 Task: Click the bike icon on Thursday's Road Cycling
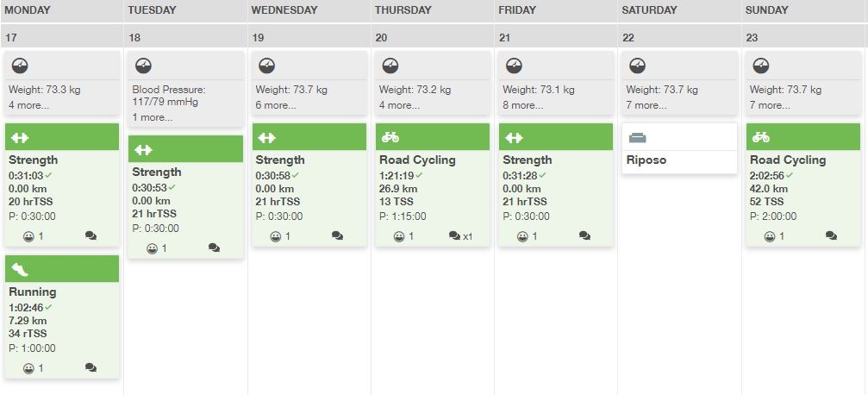390,138
